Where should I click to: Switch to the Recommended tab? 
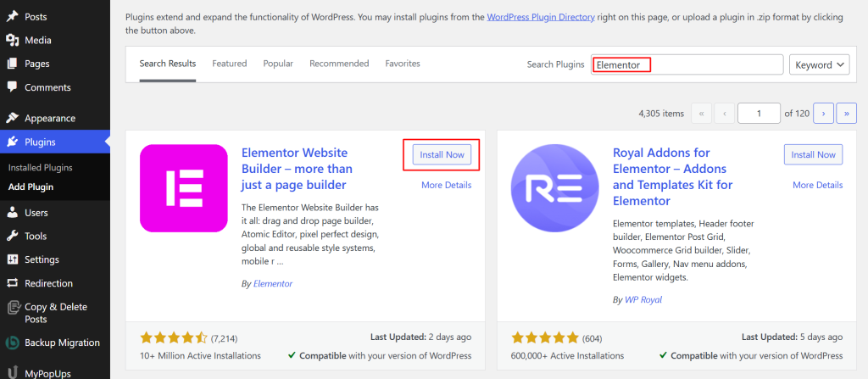pos(339,64)
